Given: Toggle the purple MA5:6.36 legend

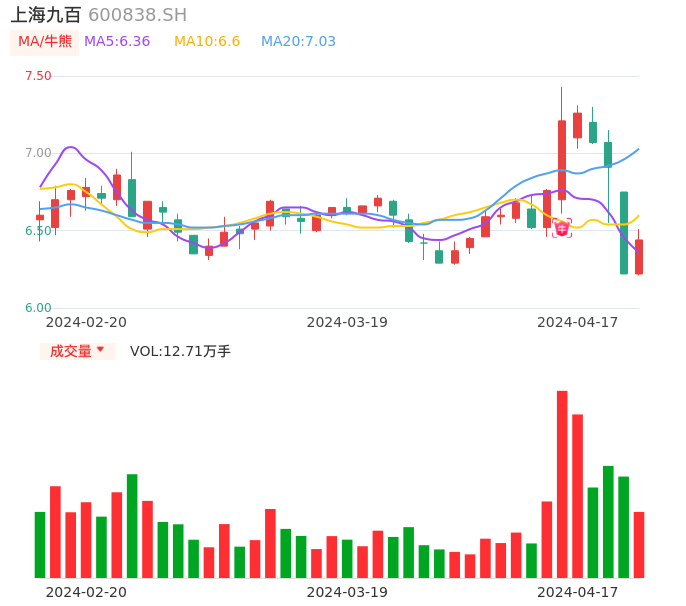Looking at the screenshot, I should pyautogui.click(x=117, y=41).
